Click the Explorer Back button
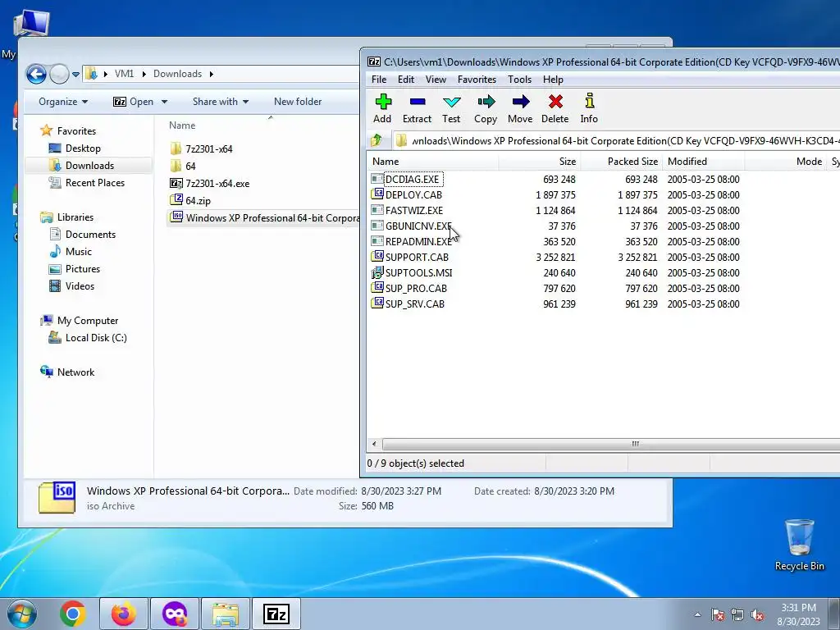This screenshot has height=630, width=840. [36, 74]
